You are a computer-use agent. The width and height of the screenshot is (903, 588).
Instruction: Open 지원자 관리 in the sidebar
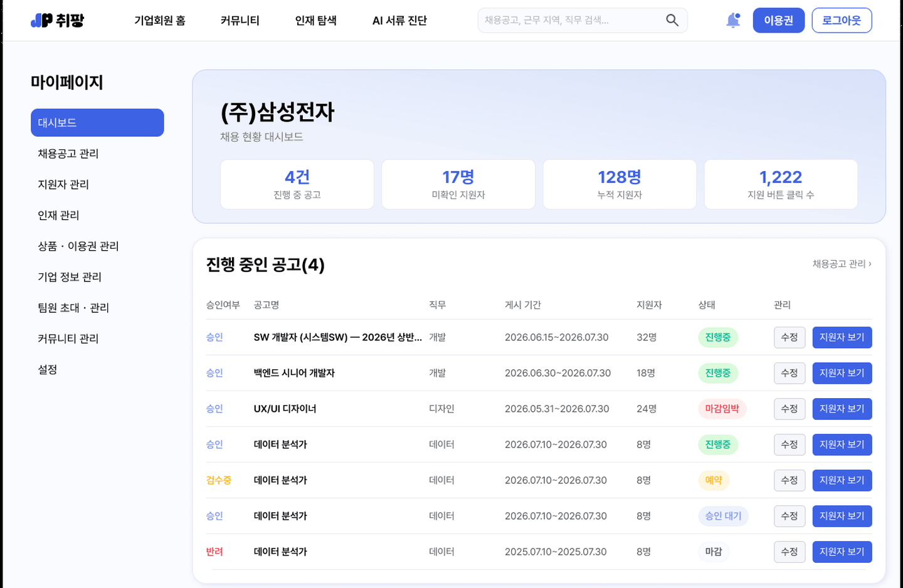tap(63, 184)
